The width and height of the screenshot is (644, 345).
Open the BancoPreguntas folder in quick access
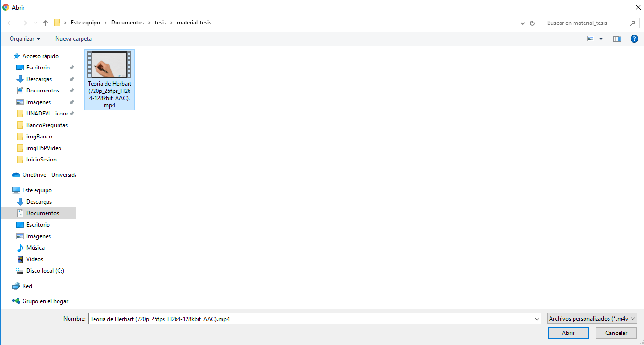tap(47, 125)
